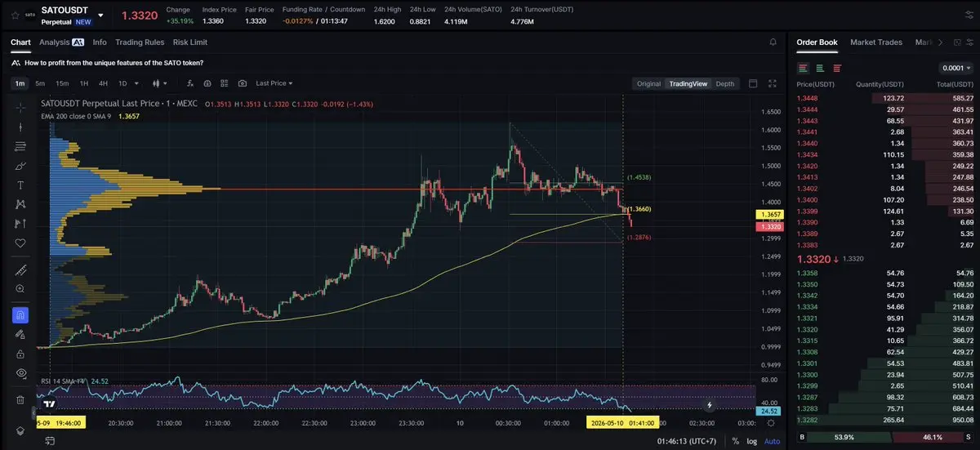Toggle log scale on price axis
Screen dimensions: 980x450
[752, 441]
